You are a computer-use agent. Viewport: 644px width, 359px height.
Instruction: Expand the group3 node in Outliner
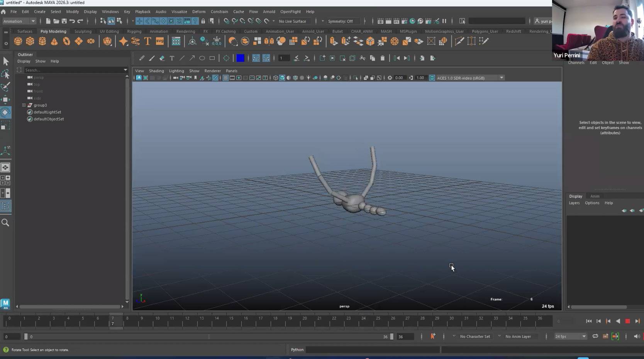pos(24,105)
